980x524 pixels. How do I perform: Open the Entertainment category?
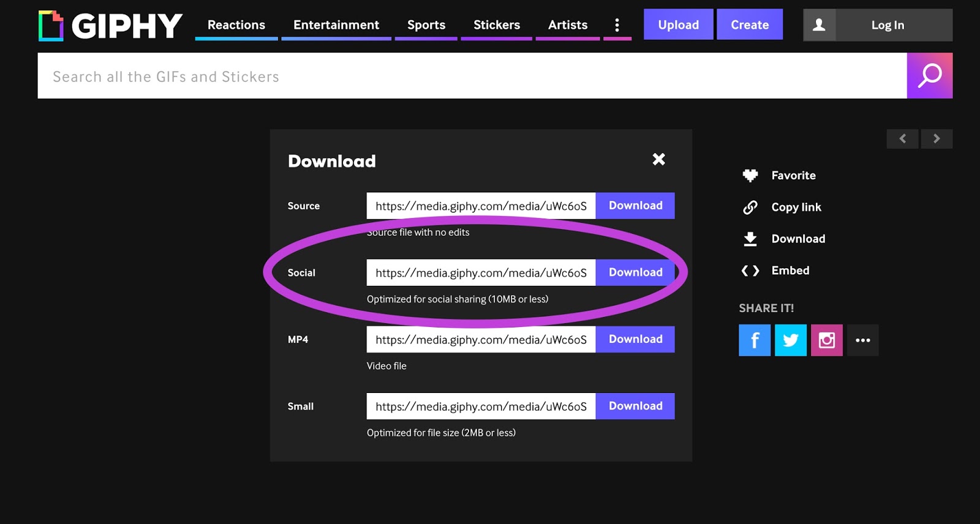336,25
